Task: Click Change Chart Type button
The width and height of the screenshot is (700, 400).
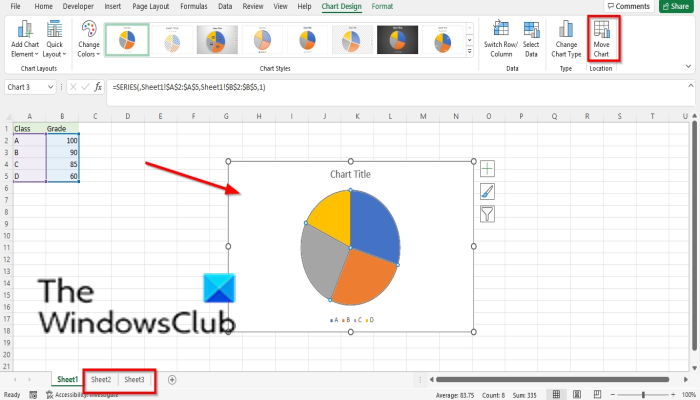Action: (566, 39)
